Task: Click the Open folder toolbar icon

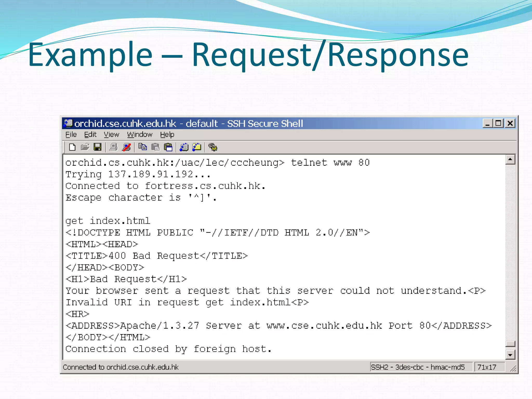Action: click(x=85, y=147)
